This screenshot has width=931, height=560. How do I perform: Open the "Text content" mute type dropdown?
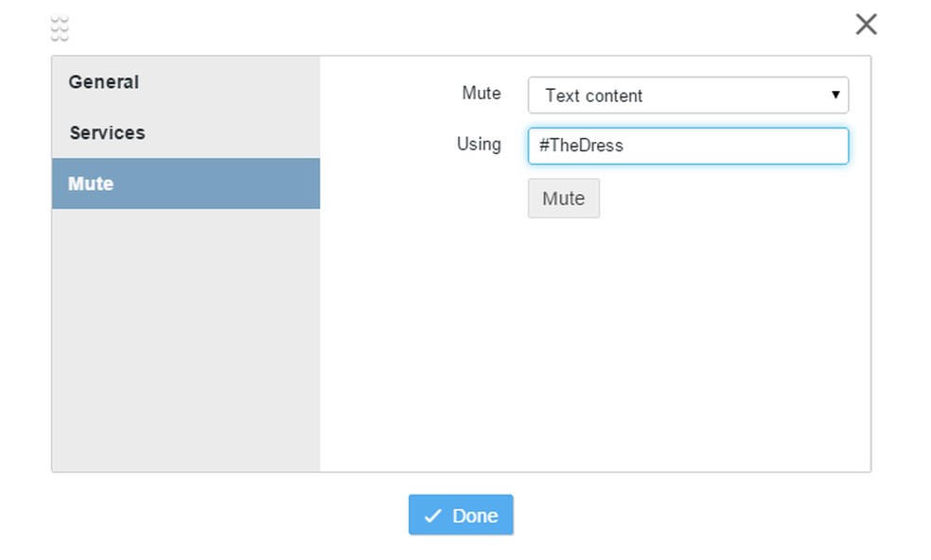[x=688, y=96]
